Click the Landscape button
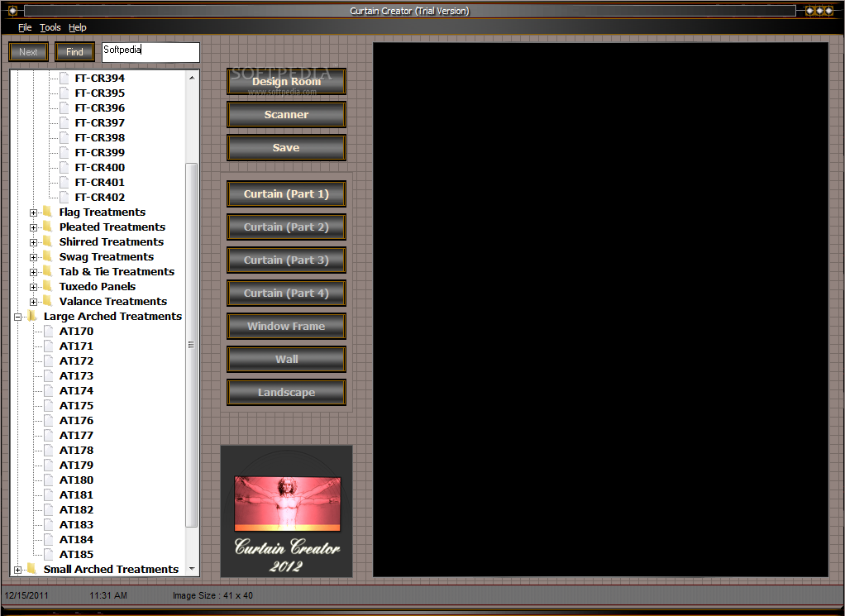Image resolution: width=845 pixels, height=616 pixels. 286,393
